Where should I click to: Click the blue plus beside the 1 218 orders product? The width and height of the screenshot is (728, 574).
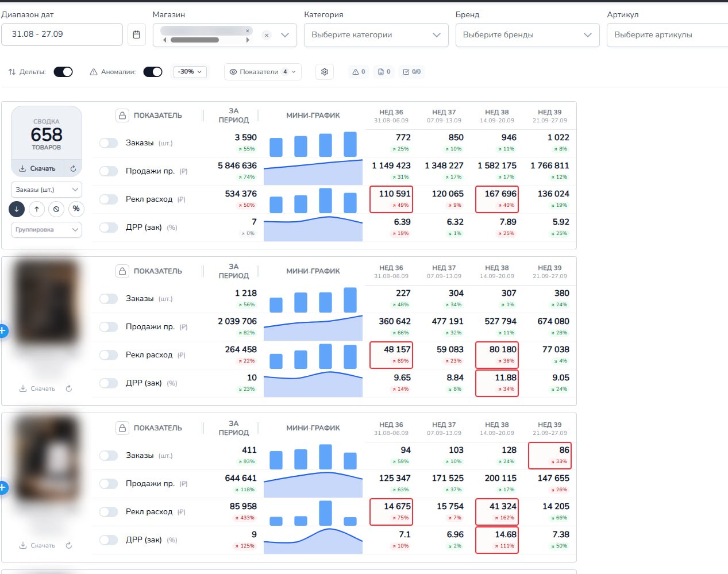(2, 331)
